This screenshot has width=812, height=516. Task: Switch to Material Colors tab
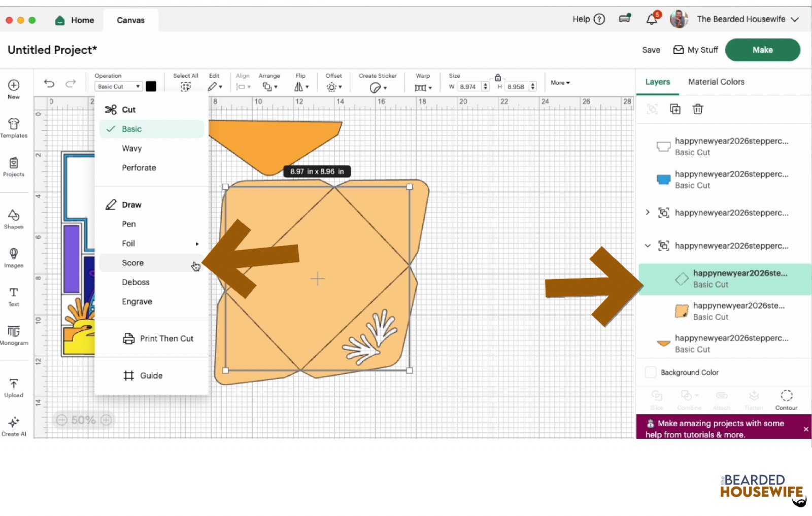coord(716,82)
